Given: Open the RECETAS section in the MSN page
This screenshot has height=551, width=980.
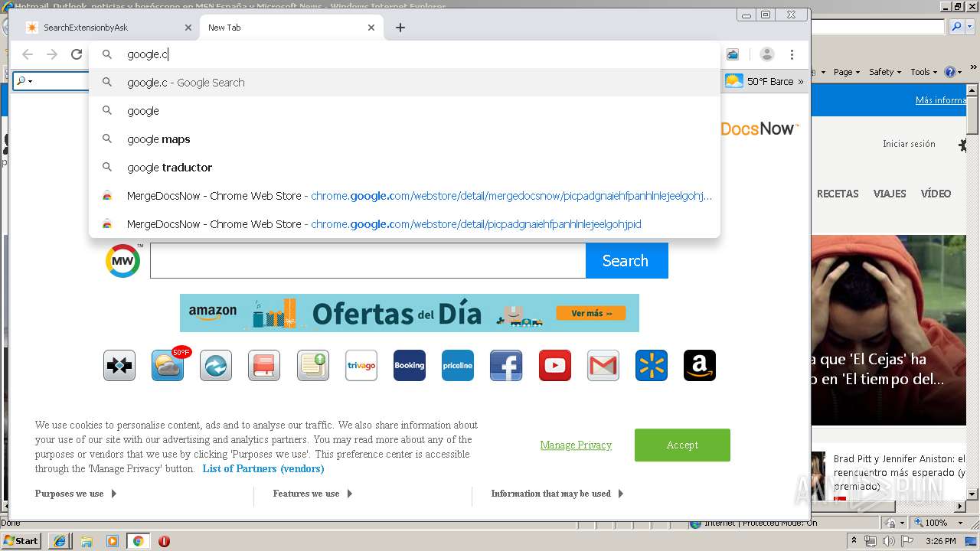Looking at the screenshot, I should 838,194.
